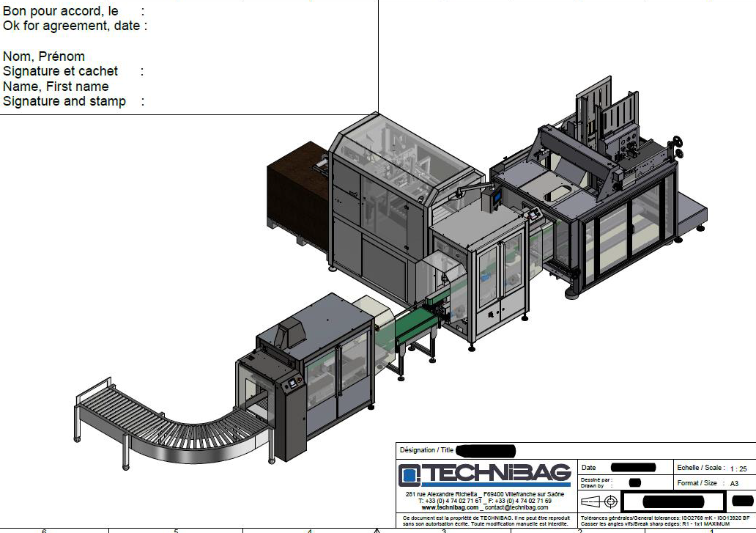The image size is (756, 533).
Task: Click the "Signature and stamp" label
Action: 64,101
